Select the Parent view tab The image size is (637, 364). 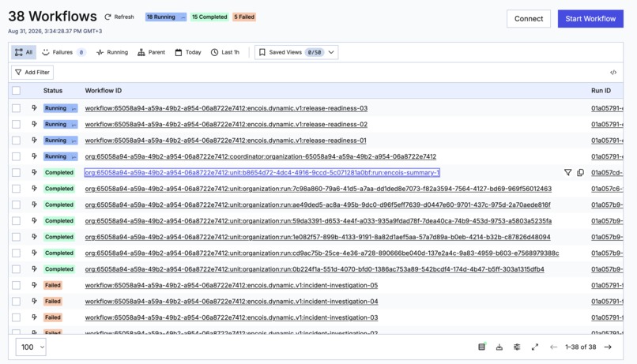151,52
